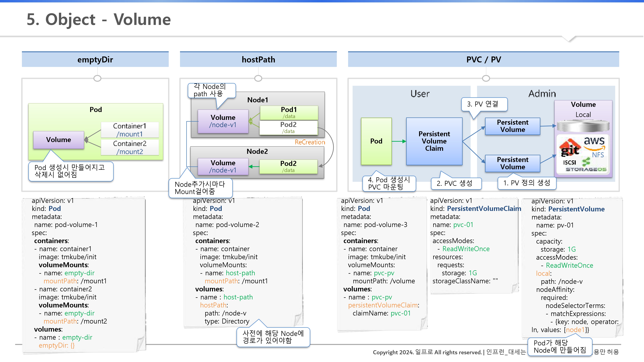Screen dimensions: 644x362
Task: Click the git logo icon
Action: coord(570,148)
